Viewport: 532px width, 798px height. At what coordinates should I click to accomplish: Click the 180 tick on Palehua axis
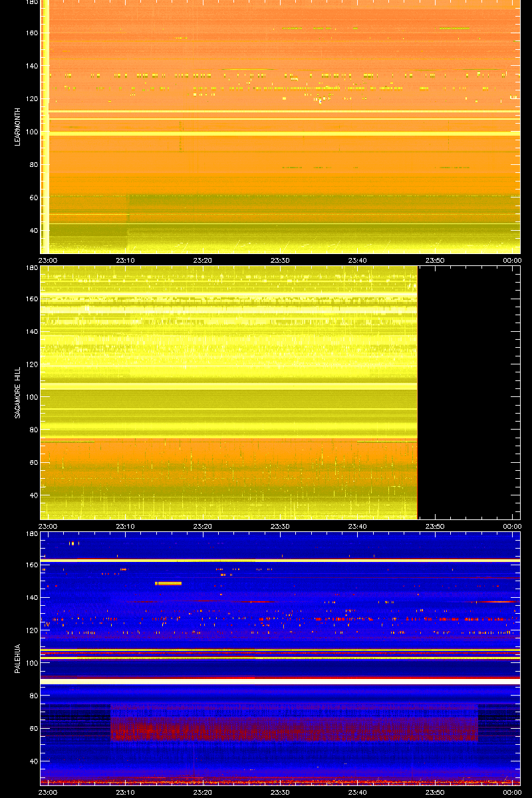pos(32,534)
